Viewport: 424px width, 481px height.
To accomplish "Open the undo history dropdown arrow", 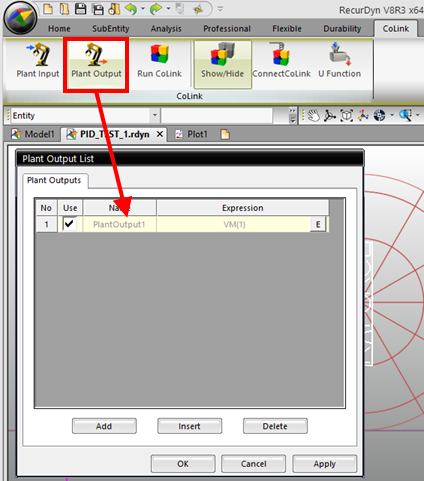I will tap(143, 9).
